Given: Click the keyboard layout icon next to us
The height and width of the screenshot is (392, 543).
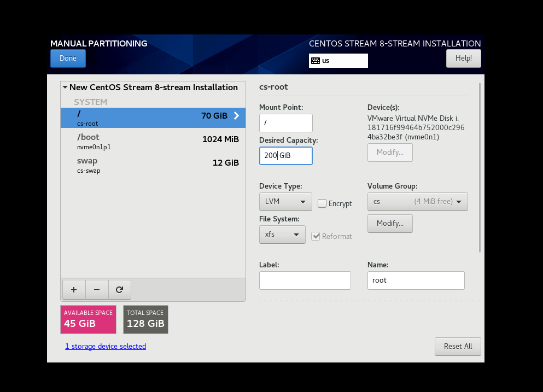Looking at the screenshot, I should [x=316, y=61].
